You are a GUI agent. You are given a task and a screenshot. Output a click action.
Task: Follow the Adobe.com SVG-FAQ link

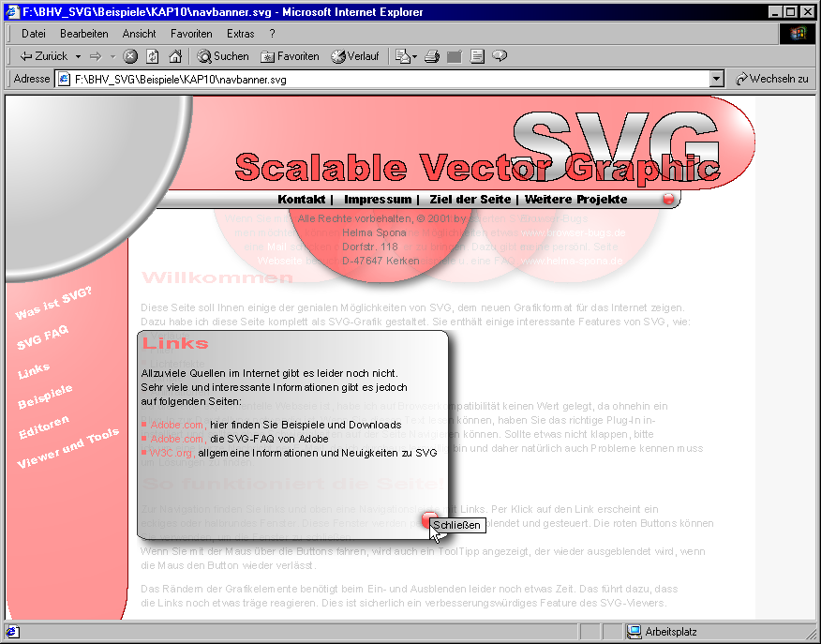point(178,439)
